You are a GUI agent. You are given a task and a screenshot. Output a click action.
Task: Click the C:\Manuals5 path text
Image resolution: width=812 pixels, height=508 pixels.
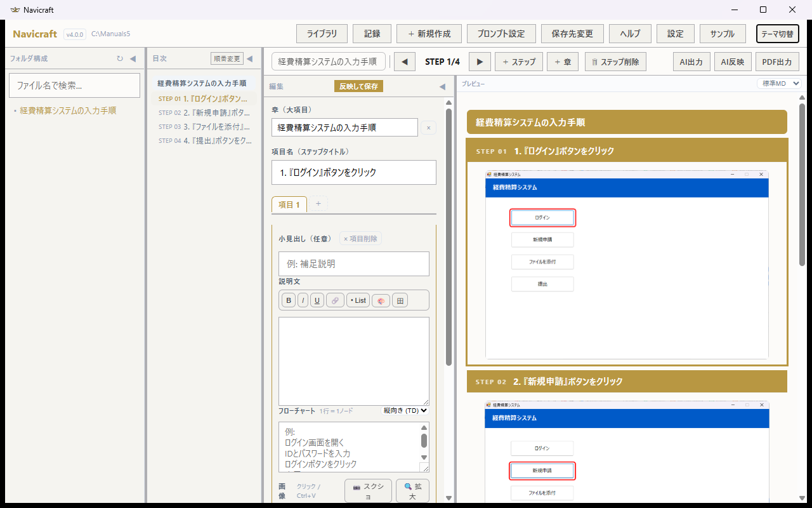point(111,34)
